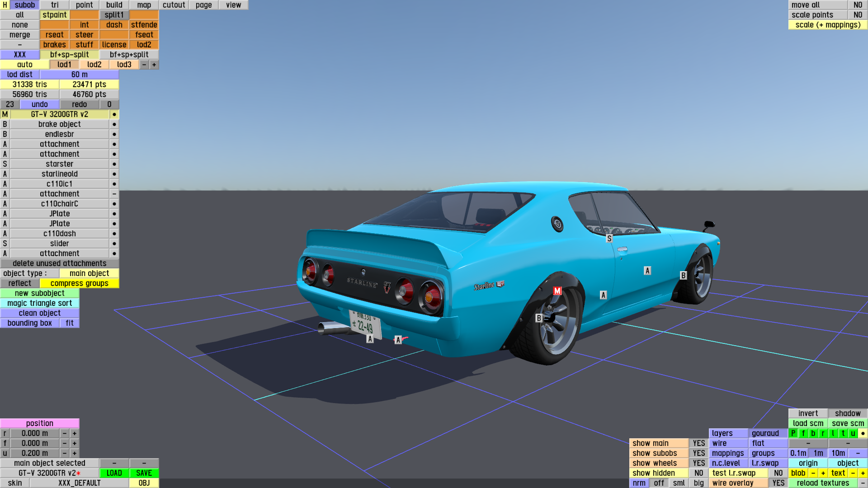Toggle show hidden NO switch
Viewport: 868px width, 488px height.
[698, 473]
